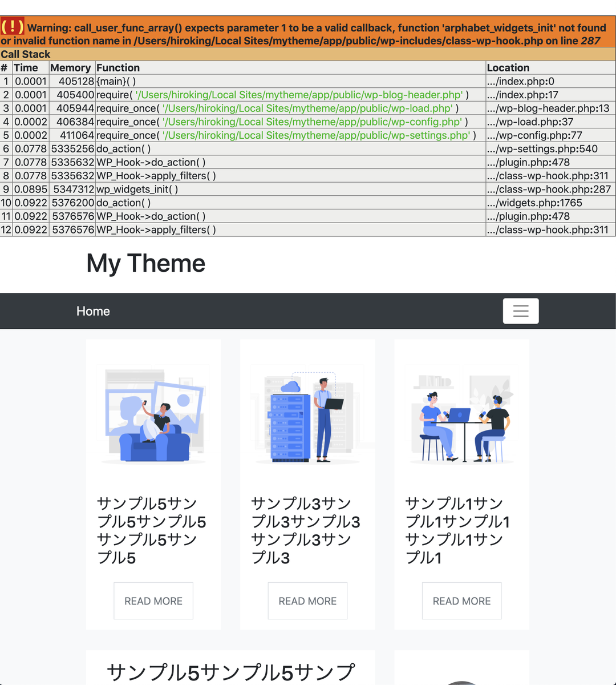This screenshot has height=685, width=616.
Task: Select the wp-settings.php path in call stack
Action: (x=317, y=135)
